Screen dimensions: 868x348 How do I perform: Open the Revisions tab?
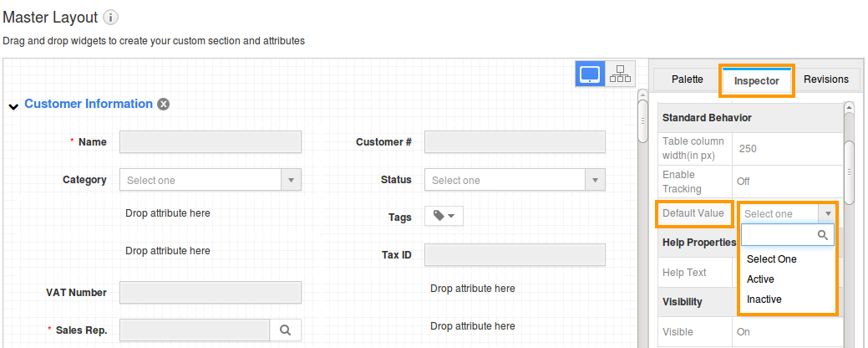click(x=825, y=79)
